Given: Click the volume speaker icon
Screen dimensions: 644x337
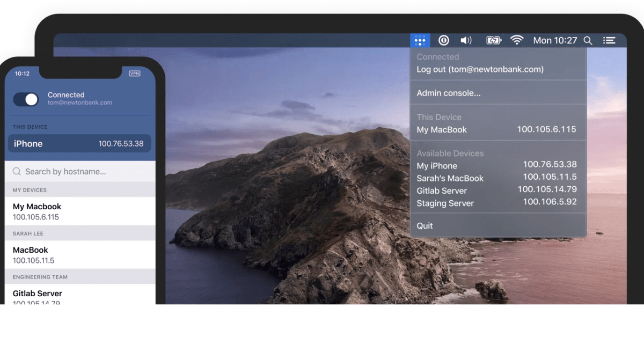Looking at the screenshot, I should [x=466, y=40].
